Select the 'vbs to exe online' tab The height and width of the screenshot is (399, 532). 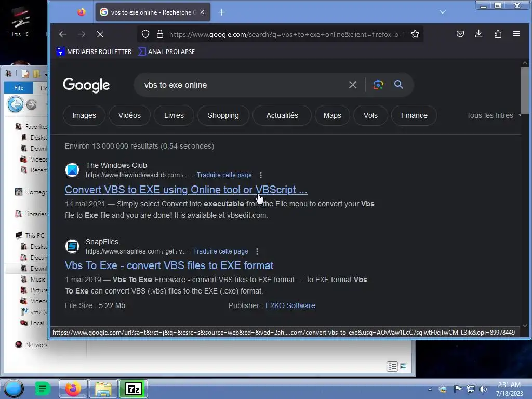tap(153, 12)
